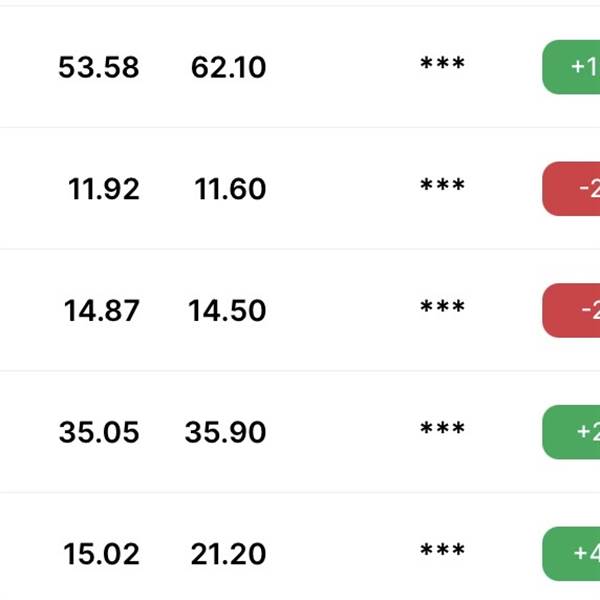Click the green badge in the 53.58 row
The height and width of the screenshot is (600, 600).
572,67
